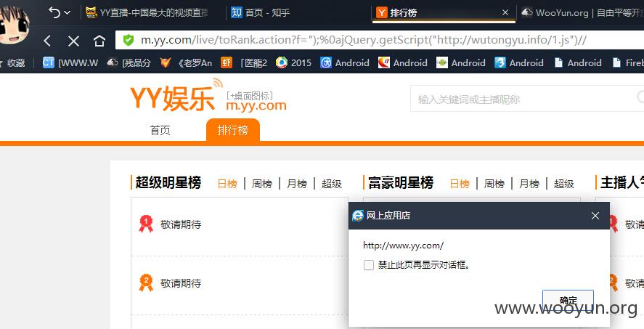
Task: Open the Android bookmark with number 3 icon
Action: coord(519,63)
